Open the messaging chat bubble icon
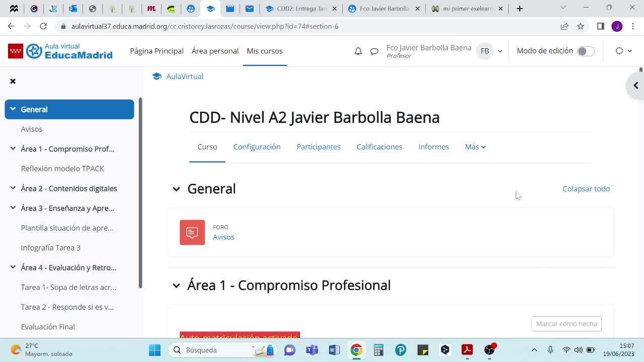 click(x=374, y=51)
